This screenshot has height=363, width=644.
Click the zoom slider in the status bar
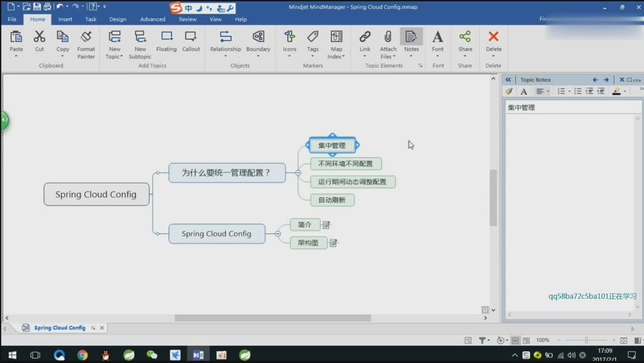click(586, 340)
